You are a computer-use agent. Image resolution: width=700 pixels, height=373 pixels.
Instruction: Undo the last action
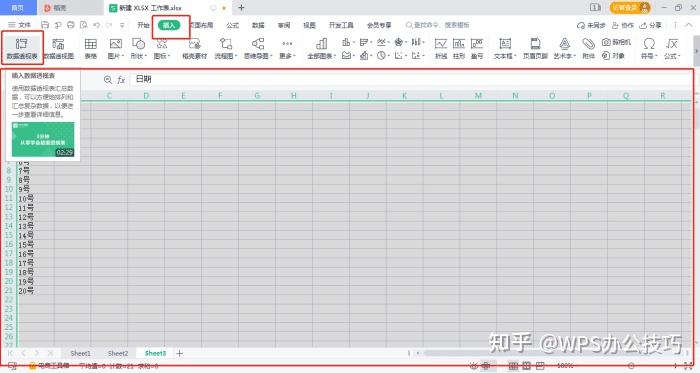click(96, 25)
